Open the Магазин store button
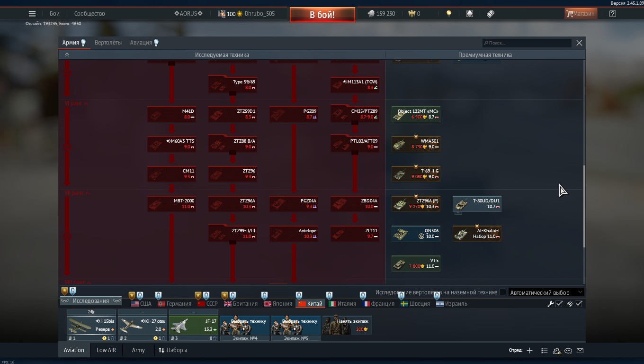Viewport: 644px width, 364px height. pos(581,14)
